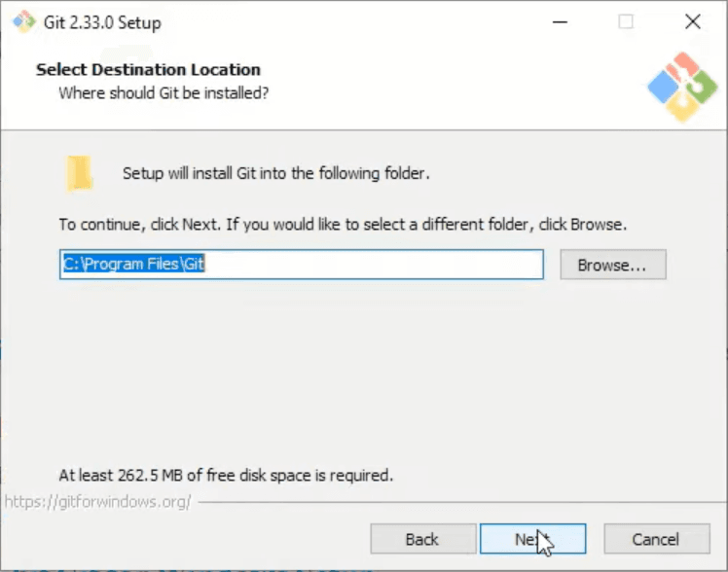Open the gitforwindows.org link
The image size is (728, 572).
pos(97,502)
